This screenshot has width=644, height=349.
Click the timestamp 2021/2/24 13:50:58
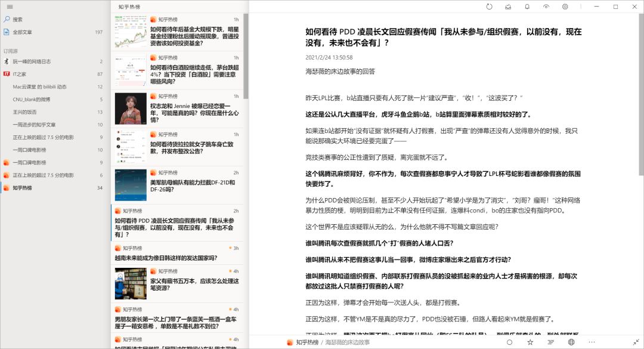pos(329,57)
